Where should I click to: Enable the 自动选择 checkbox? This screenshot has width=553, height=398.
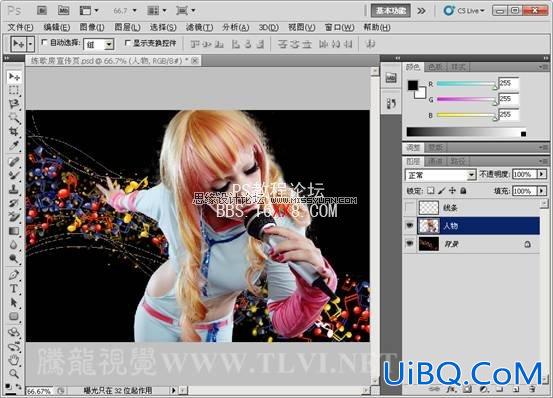(44, 43)
